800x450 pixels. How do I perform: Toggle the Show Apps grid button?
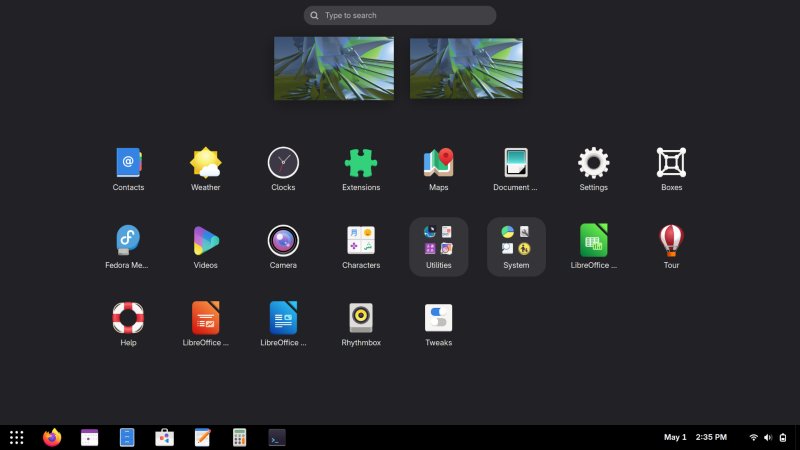17,437
